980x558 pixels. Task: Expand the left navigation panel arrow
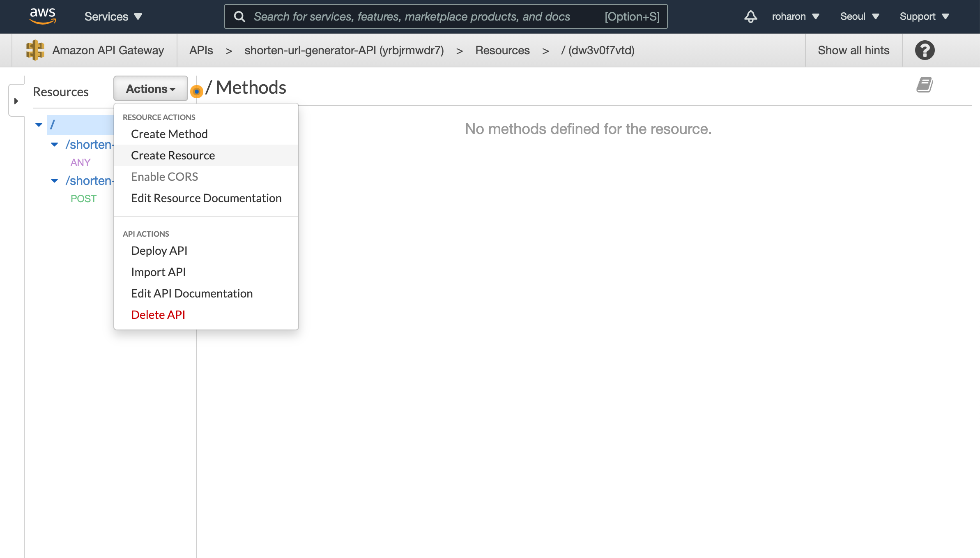[16, 101]
